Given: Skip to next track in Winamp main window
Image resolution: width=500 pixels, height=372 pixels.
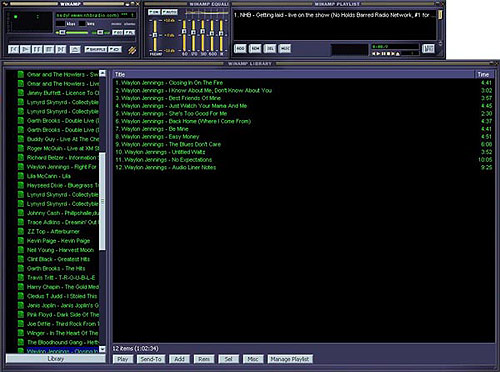Looking at the screenshot, I should pos(61,49).
